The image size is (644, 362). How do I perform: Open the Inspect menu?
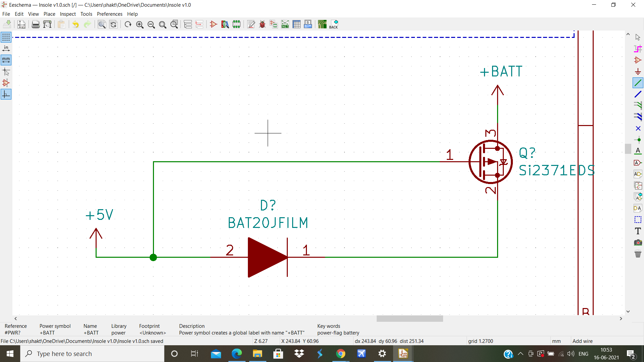(x=68, y=14)
